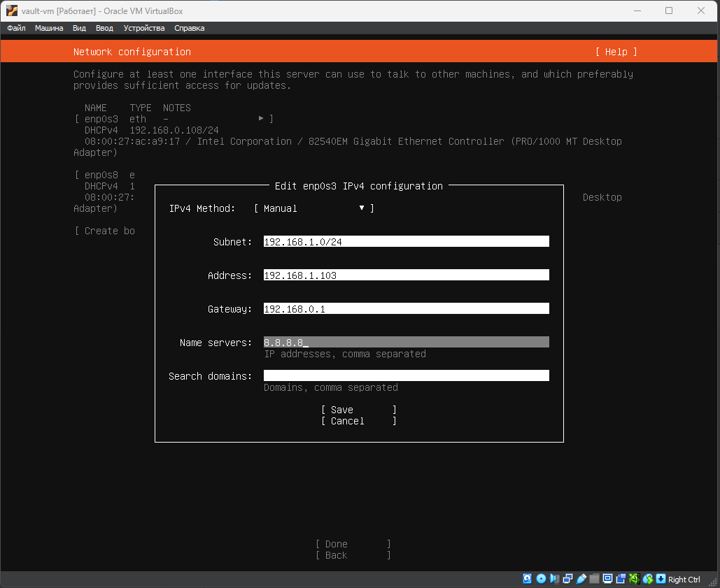This screenshot has width=720, height=588.
Task: Open the Вид menu
Action: click(79, 28)
